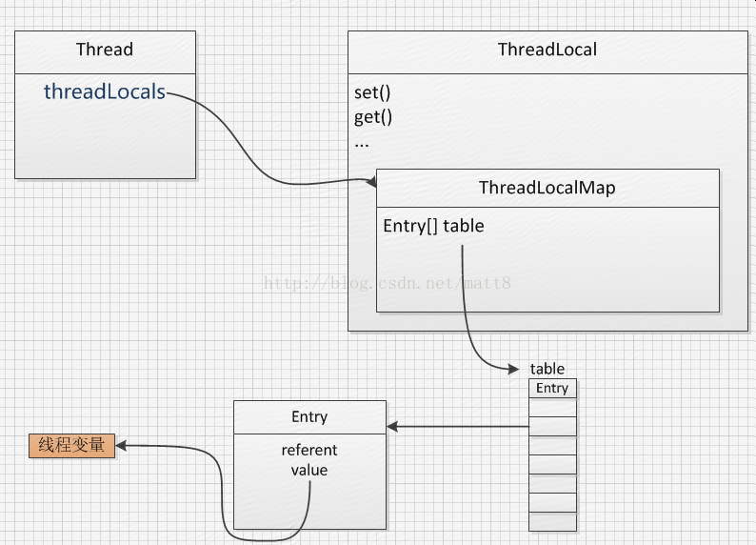The height and width of the screenshot is (545, 756).
Task: Click the referent field in Entry
Action: tap(309, 450)
